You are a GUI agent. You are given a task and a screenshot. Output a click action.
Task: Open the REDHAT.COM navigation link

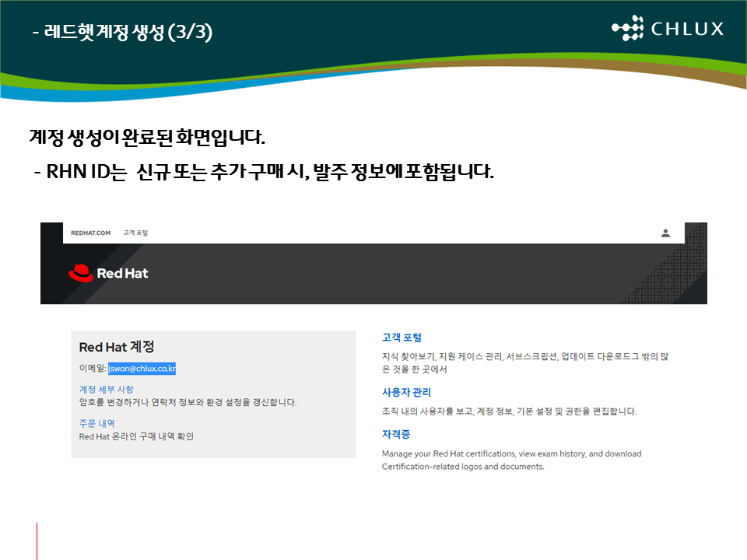90,233
